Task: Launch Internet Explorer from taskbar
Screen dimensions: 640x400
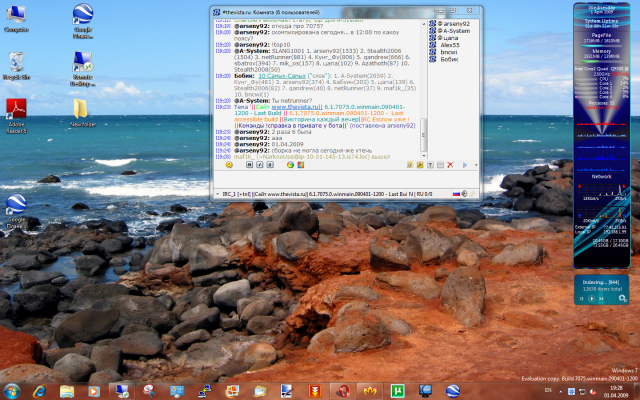Action: pyautogui.click(x=39, y=391)
